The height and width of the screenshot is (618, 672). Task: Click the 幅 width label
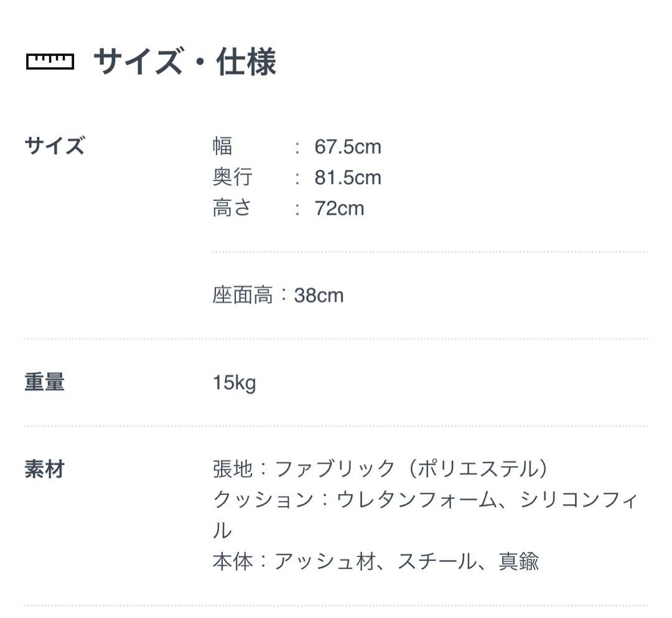[222, 147]
